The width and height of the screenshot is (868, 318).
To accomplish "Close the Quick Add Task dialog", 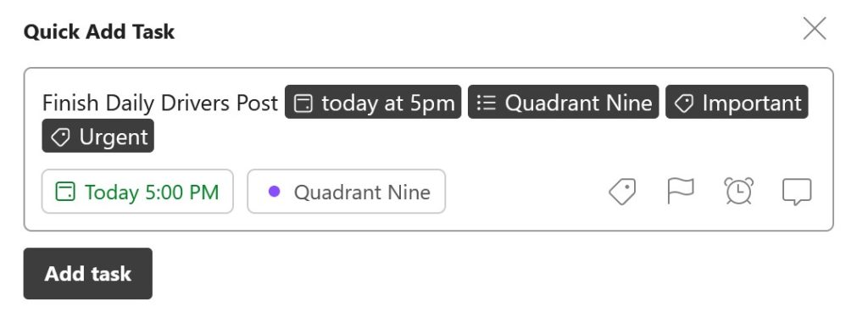I will [815, 29].
